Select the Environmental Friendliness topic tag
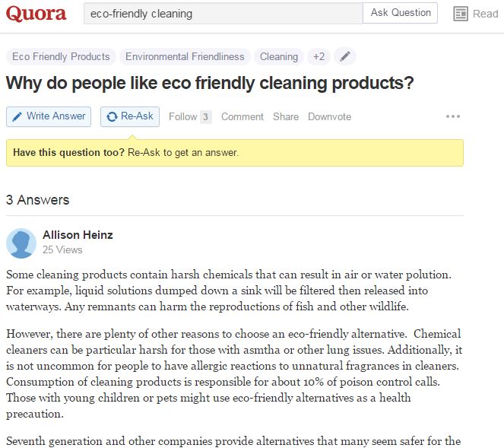Viewport: 504px width, 448px height. pyautogui.click(x=185, y=56)
